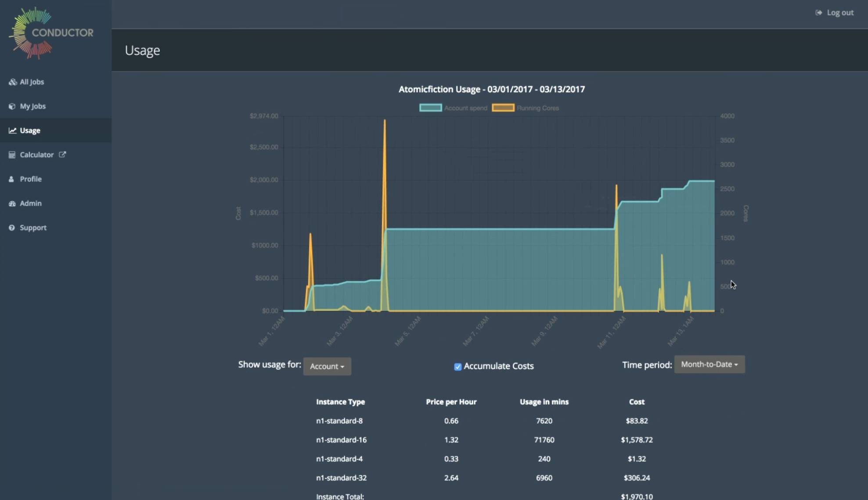Uncheck the Accumulate Costs checkbox

[x=457, y=366]
